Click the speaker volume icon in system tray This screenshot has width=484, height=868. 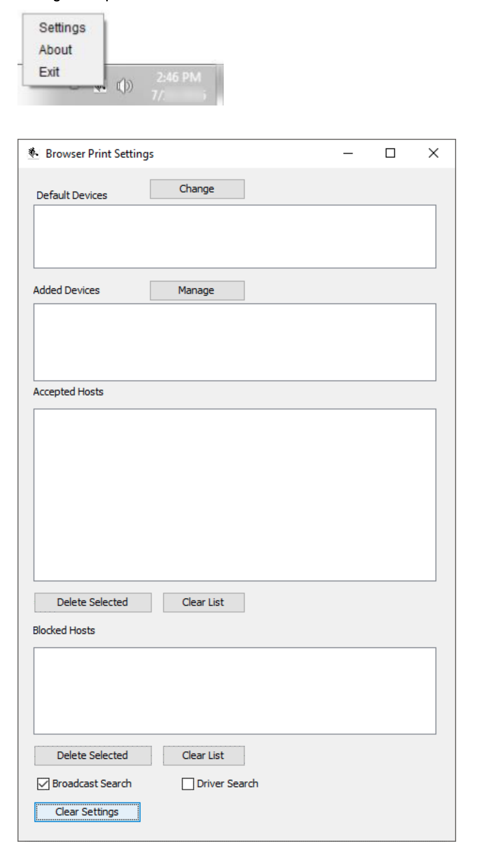tap(125, 86)
